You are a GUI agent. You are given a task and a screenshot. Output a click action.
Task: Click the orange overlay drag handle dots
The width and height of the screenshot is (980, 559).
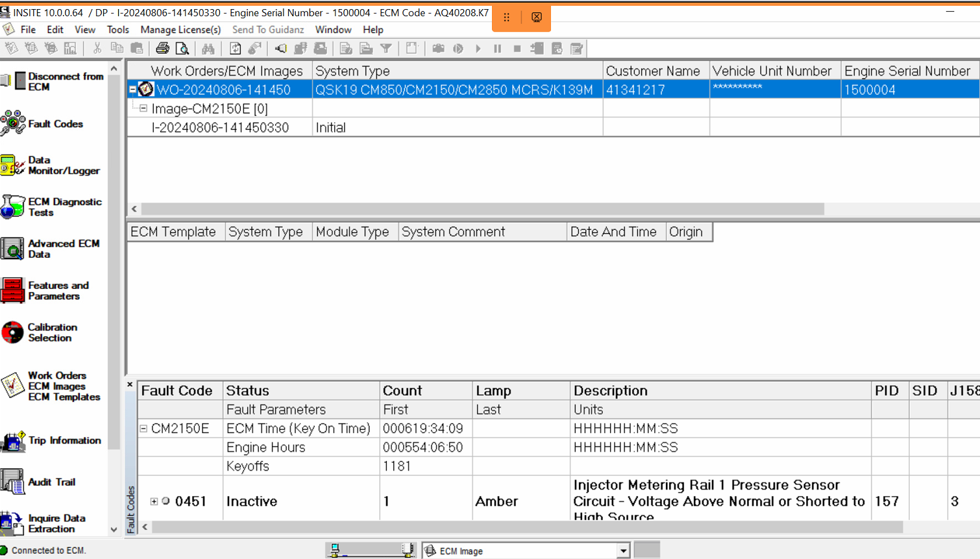pos(507,18)
